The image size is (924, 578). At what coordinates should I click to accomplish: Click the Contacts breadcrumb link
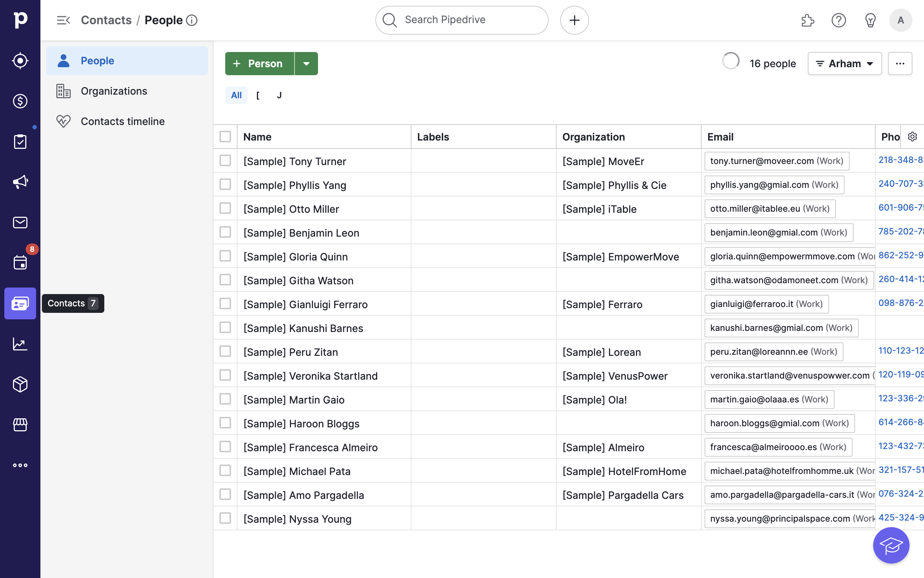106,20
